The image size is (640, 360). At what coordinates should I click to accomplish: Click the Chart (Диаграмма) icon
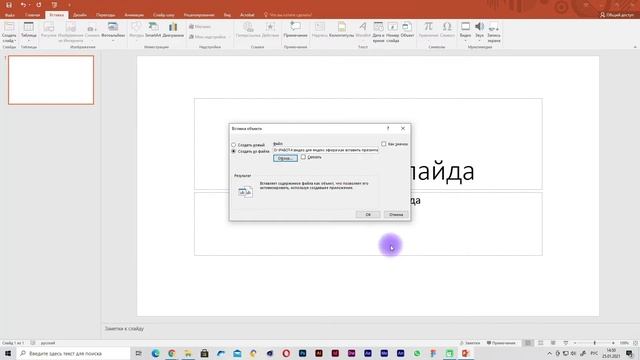[x=173, y=27]
